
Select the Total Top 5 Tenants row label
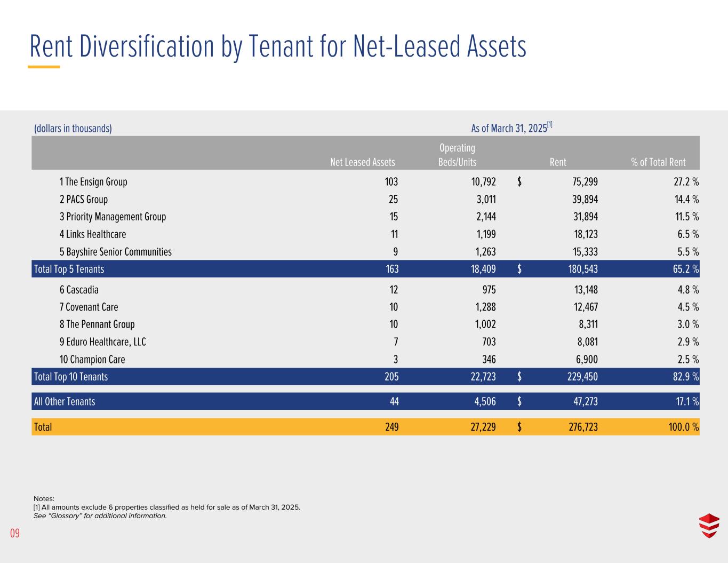click(x=69, y=269)
